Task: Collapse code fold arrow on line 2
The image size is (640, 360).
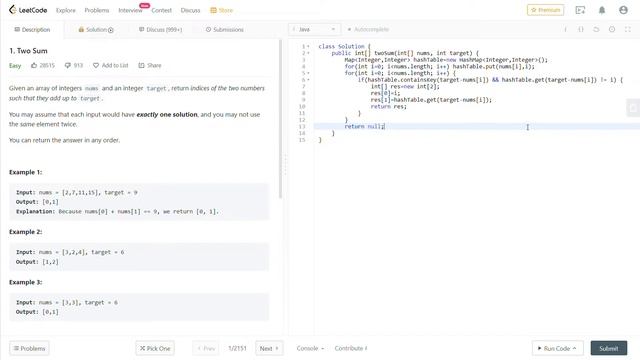Action: click(308, 53)
